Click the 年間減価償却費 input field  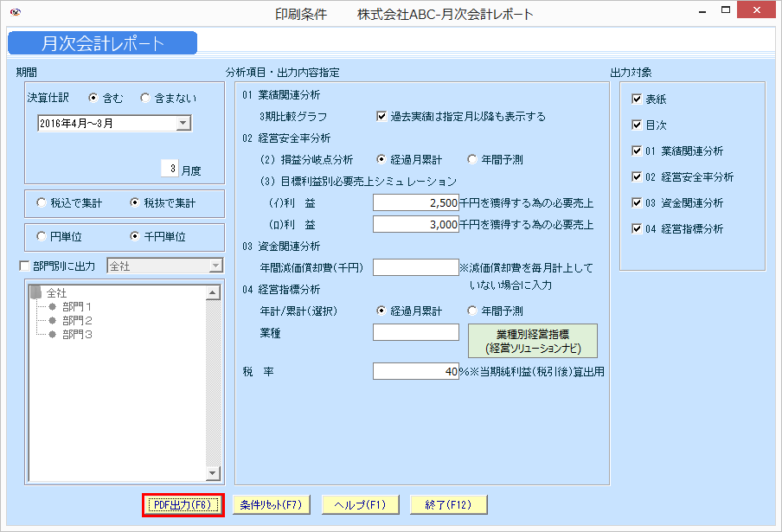click(x=415, y=268)
